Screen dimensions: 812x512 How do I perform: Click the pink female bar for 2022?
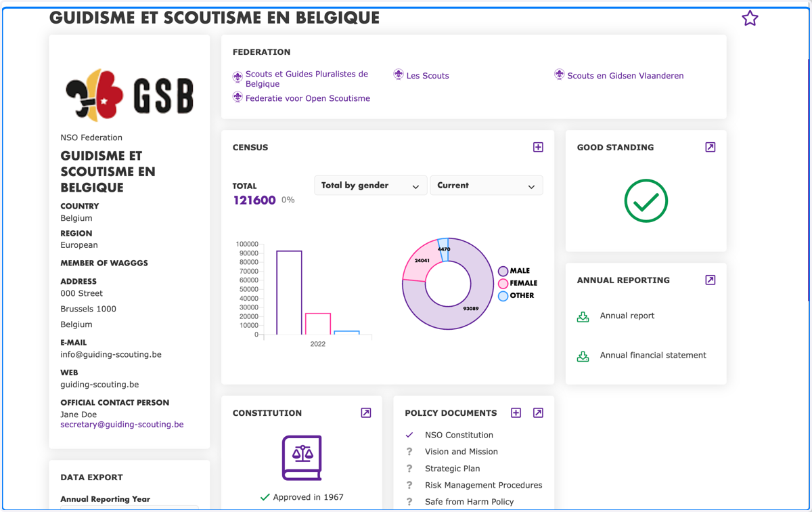click(318, 324)
